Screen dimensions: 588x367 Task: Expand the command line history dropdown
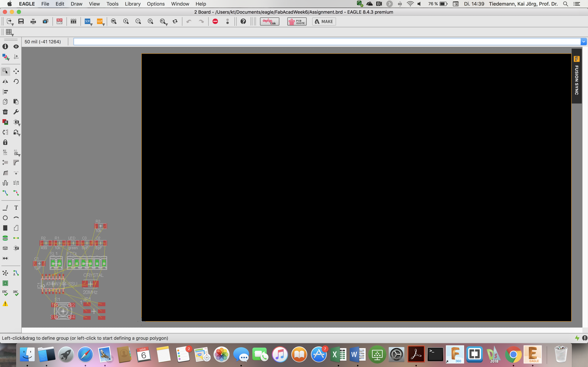[584, 42]
